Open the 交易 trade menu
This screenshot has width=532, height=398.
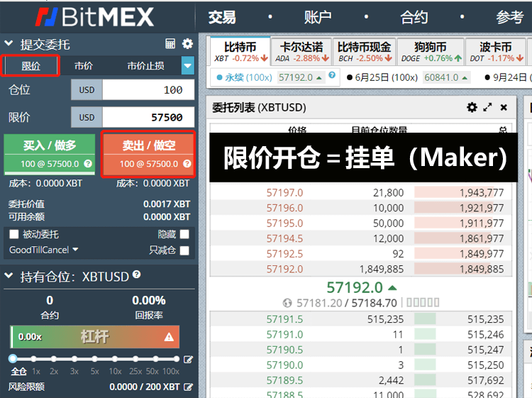pos(222,17)
